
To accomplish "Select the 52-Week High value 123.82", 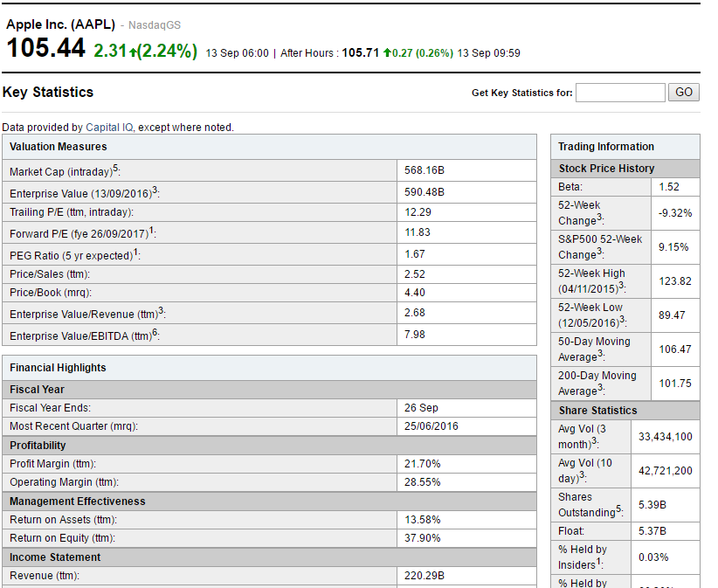I will [x=675, y=281].
